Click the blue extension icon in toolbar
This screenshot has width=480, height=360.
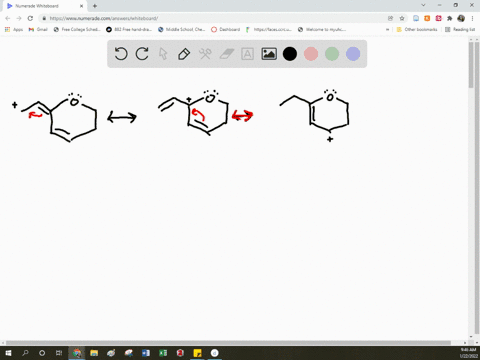416,18
